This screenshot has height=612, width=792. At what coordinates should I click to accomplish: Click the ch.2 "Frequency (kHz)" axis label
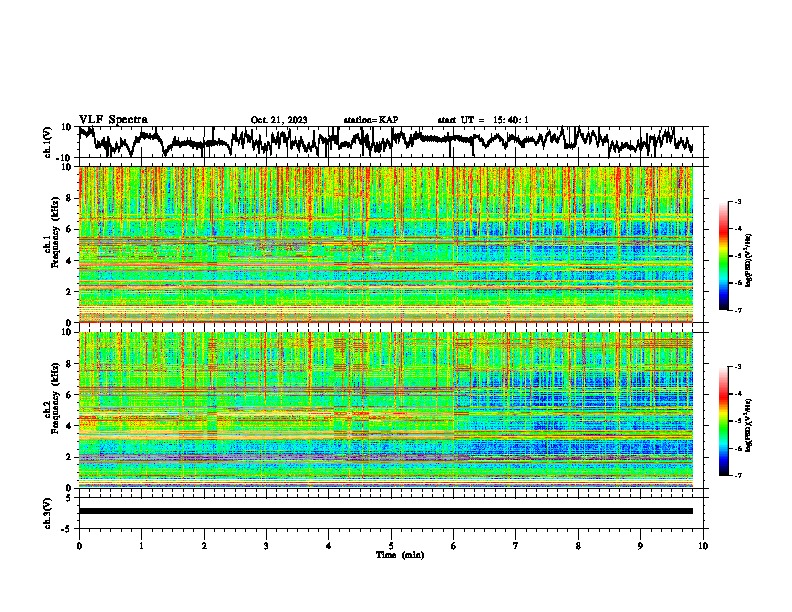coord(55,398)
